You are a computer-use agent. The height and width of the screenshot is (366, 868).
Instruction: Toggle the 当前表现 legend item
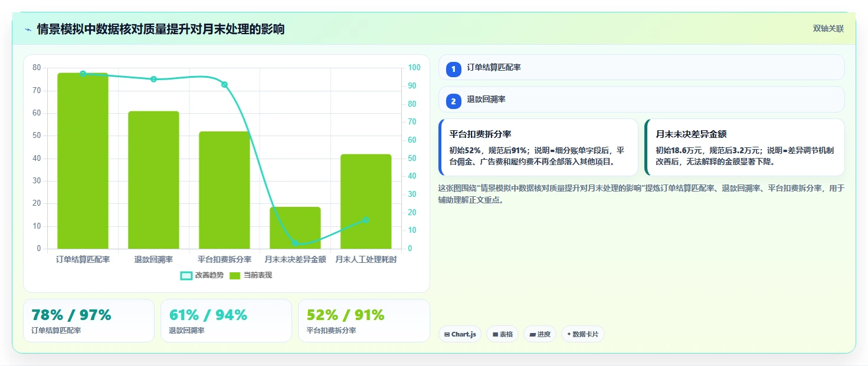tap(251, 275)
